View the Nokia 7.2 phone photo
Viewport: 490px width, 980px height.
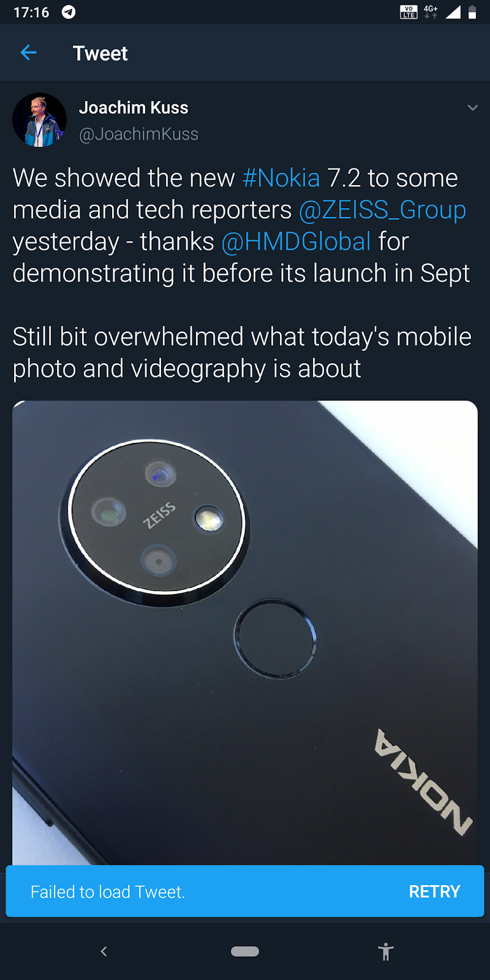(x=245, y=632)
